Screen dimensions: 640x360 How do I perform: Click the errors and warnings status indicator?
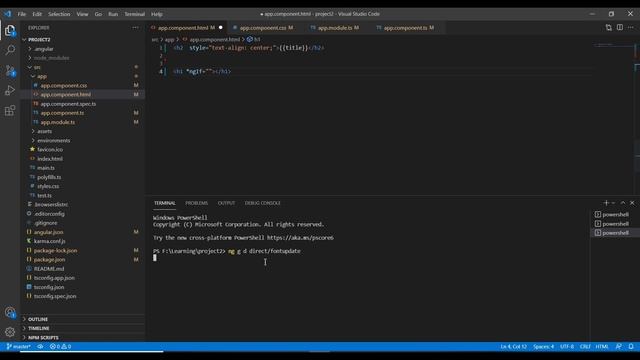[x=60, y=347]
